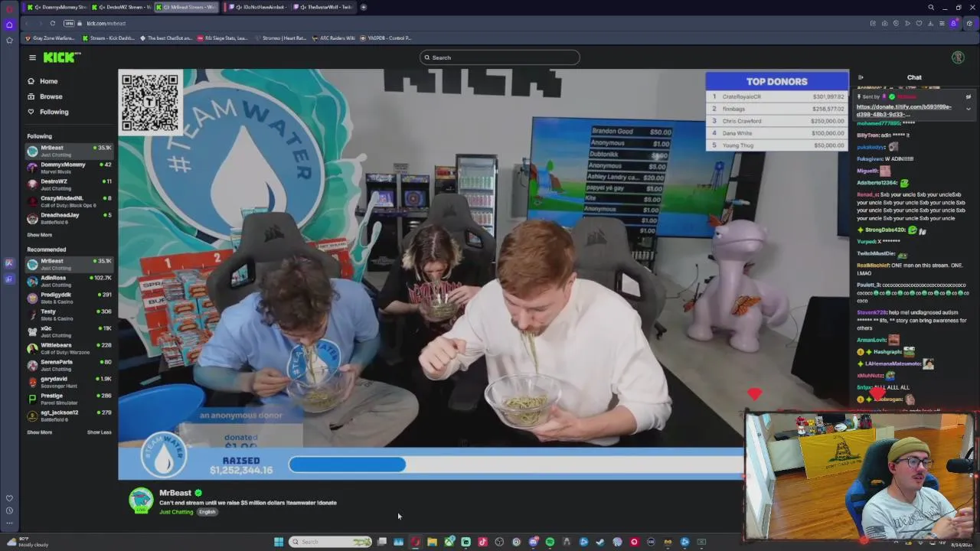Open MrBeast channel in Following list
Image resolution: width=980 pixels, height=551 pixels.
pyautogui.click(x=69, y=151)
